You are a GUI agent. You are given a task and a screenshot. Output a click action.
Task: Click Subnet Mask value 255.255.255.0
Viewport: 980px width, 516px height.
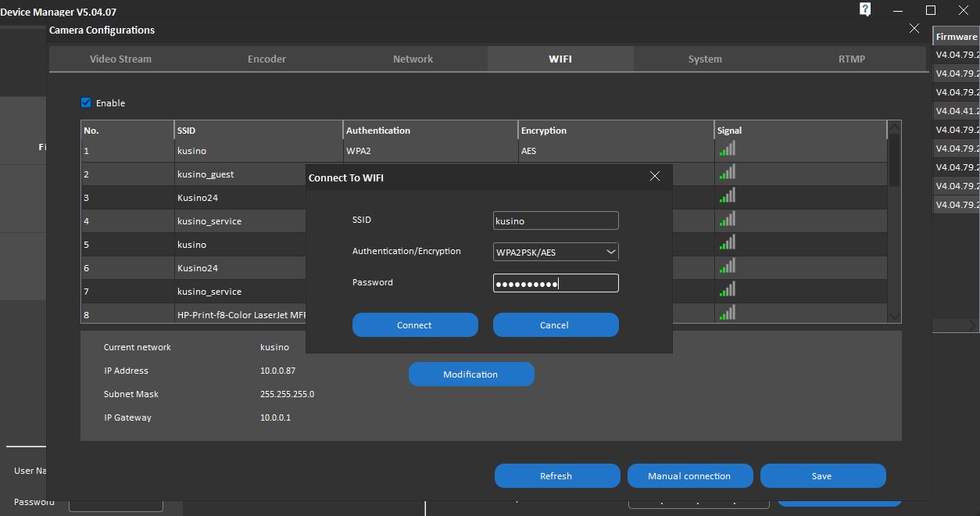[x=287, y=394]
